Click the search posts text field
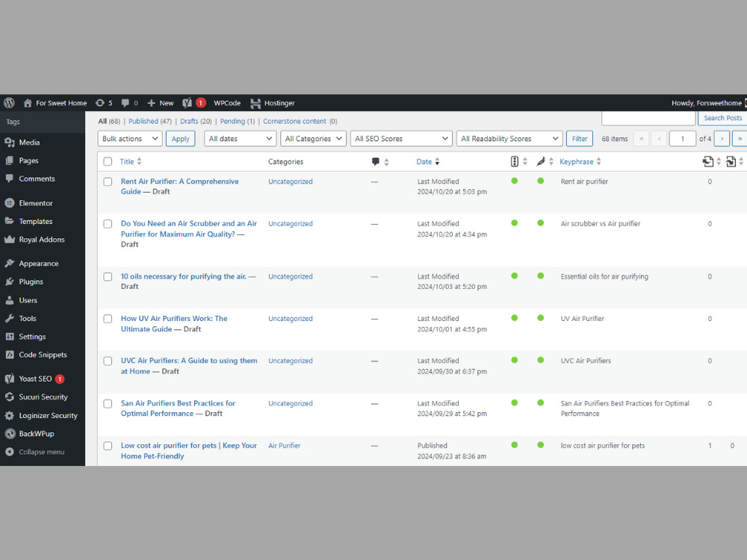Viewport: 747px width, 560px height. [648, 118]
